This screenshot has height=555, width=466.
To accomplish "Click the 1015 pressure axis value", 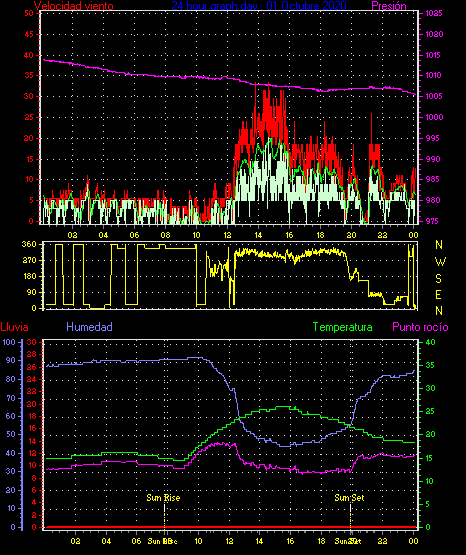I will point(434,55).
